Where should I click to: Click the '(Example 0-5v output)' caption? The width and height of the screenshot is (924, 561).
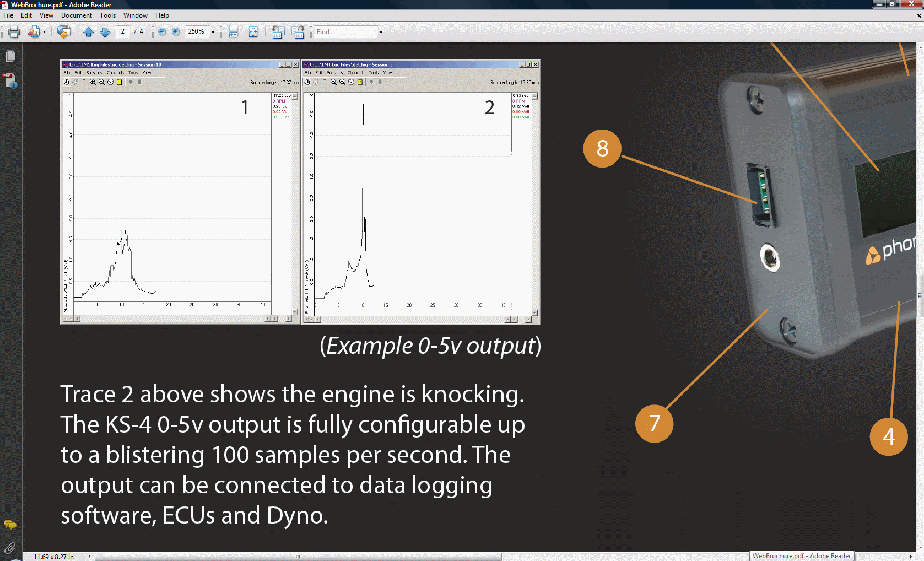point(430,346)
